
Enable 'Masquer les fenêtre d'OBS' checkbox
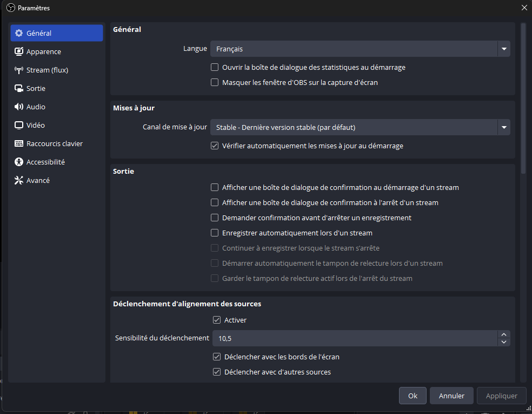[215, 83]
